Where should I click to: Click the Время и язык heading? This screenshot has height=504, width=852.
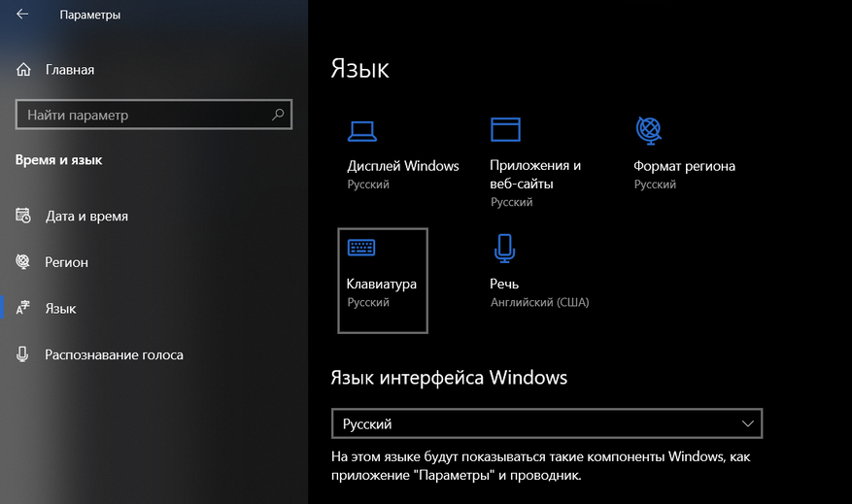pos(58,160)
